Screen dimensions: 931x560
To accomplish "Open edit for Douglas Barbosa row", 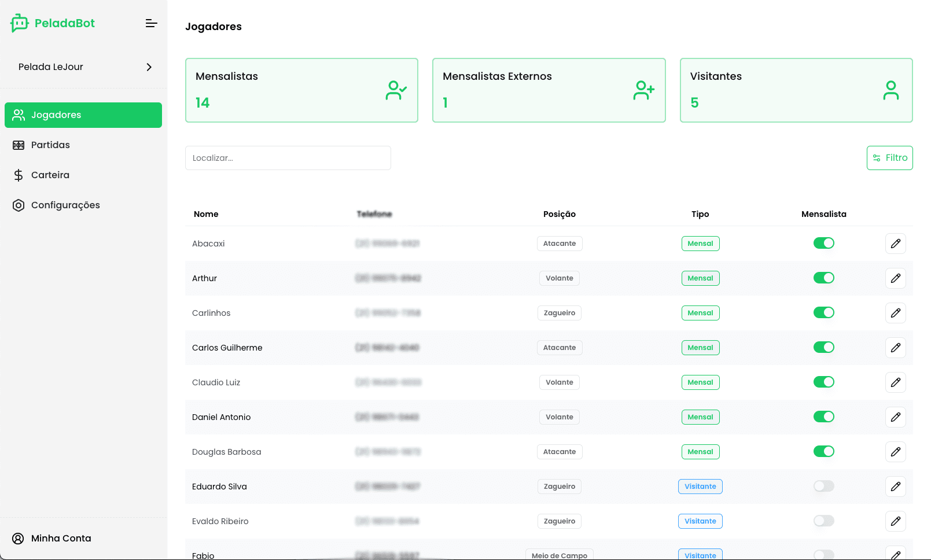I will (895, 452).
